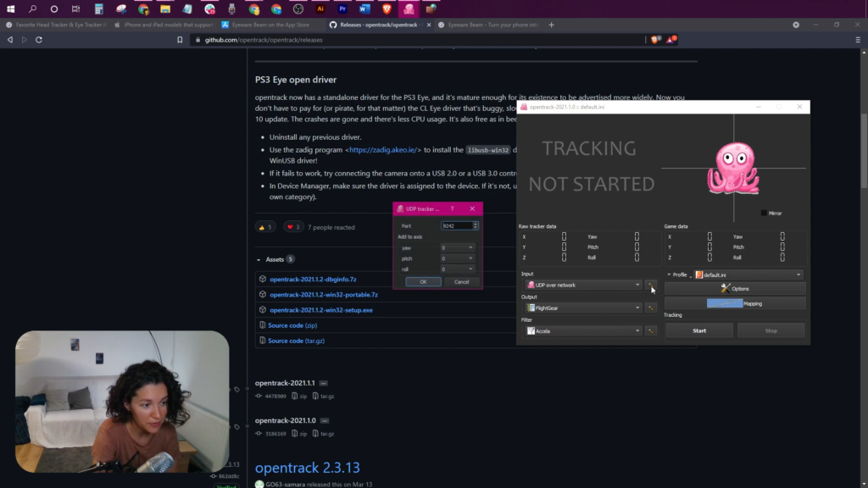Open Microsoft Word from the taskbar
Screen dimensions: 868x488
[x=364, y=8]
